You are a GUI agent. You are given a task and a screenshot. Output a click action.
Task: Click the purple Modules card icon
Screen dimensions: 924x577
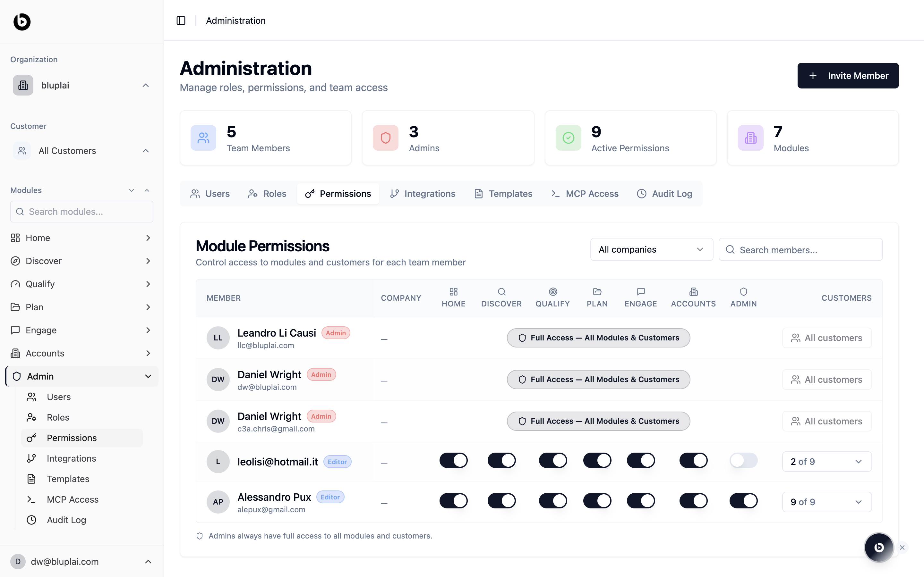click(750, 138)
